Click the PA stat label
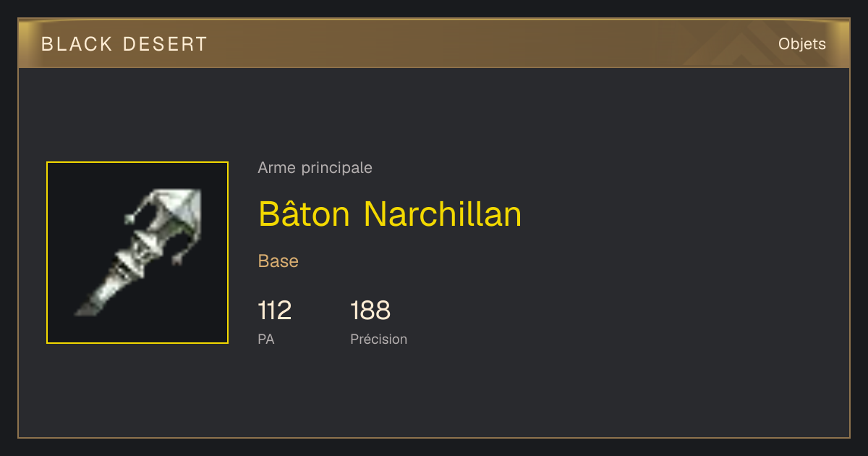868x456 pixels. [266, 339]
